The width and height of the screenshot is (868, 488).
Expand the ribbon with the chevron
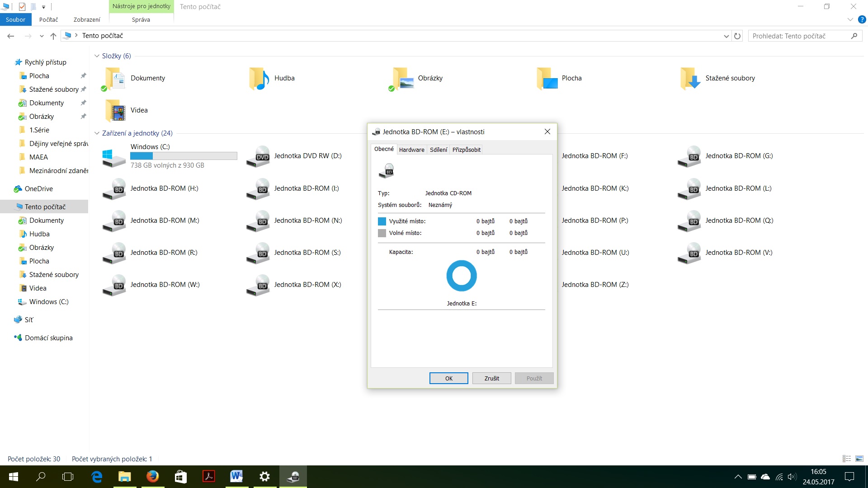[x=850, y=19]
